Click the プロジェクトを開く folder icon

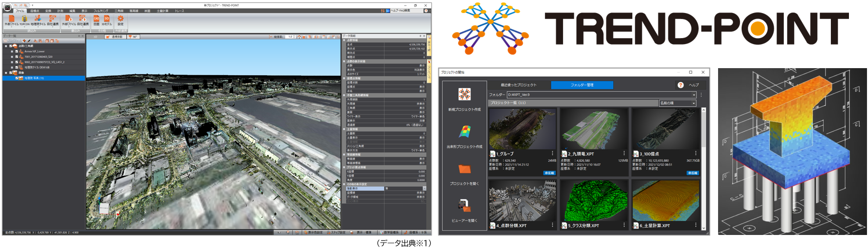(464, 169)
